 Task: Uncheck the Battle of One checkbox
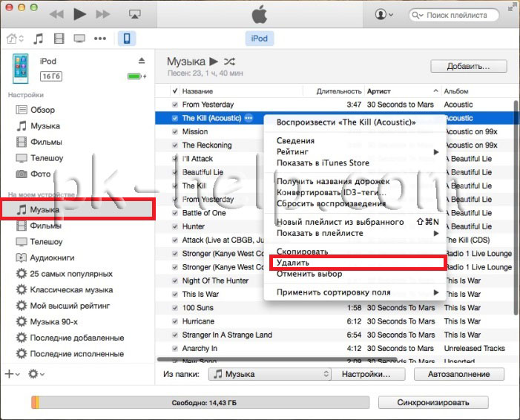[175, 213]
